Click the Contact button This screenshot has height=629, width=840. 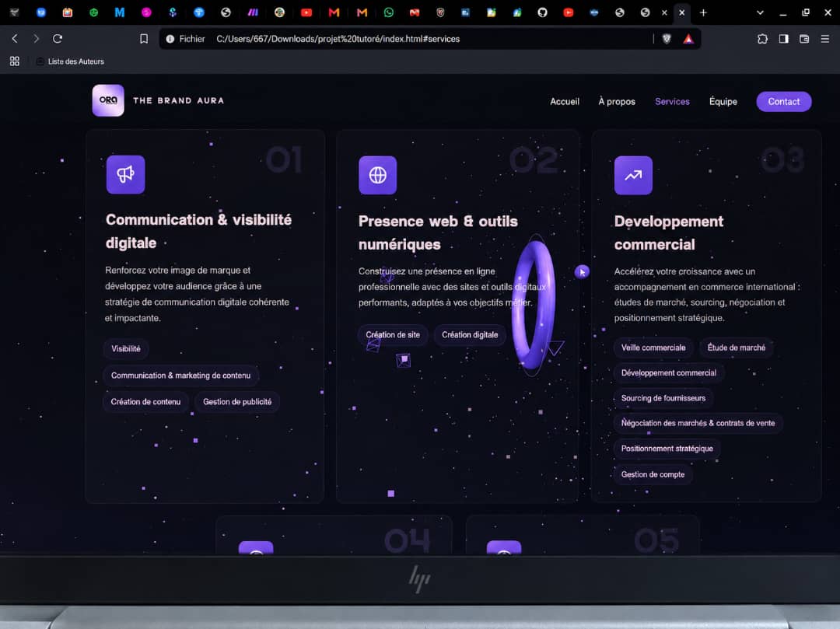point(784,101)
